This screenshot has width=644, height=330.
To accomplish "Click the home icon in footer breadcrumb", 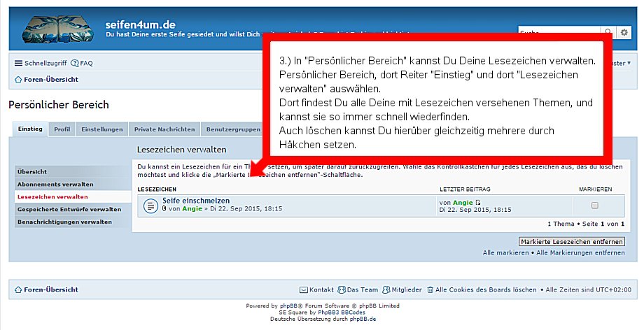I will click(x=18, y=289).
